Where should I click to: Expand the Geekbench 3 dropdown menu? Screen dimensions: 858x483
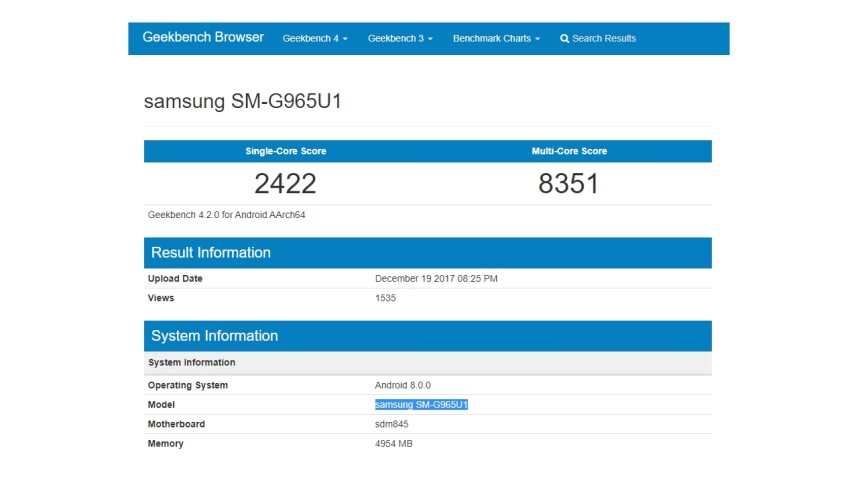tap(400, 38)
